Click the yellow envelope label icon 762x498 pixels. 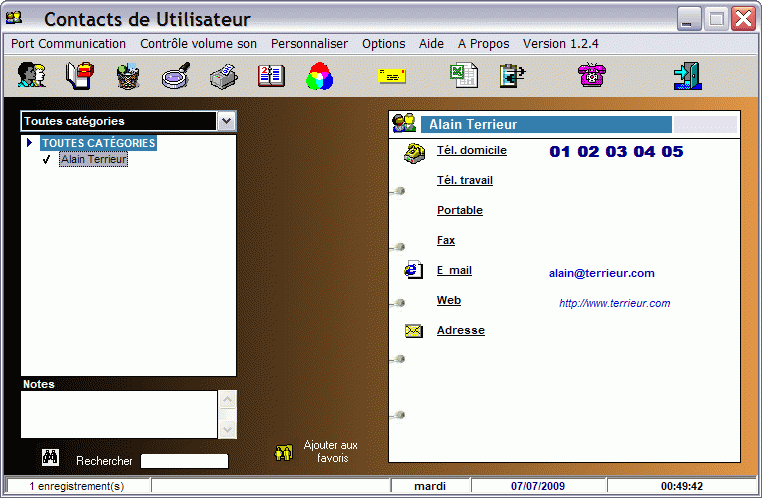[x=392, y=76]
